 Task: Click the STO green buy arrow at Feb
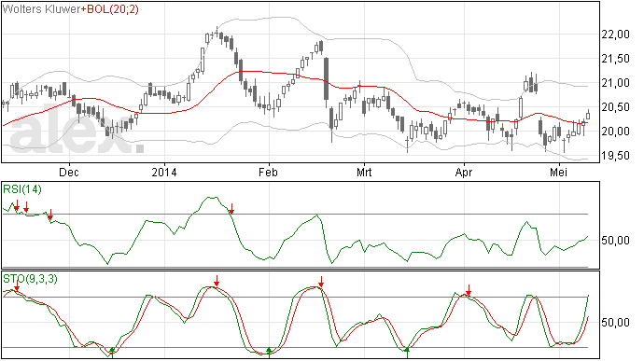[x=269, y=353]
